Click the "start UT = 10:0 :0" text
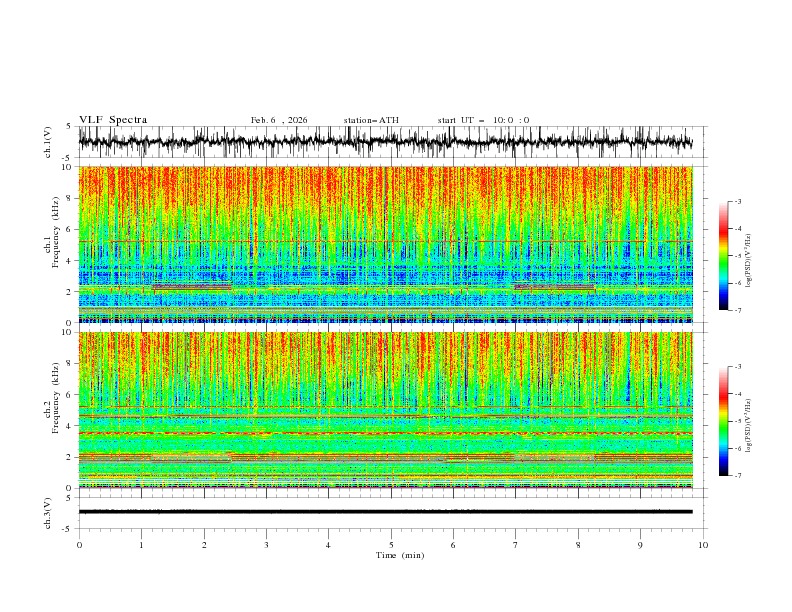 point(483,120)
